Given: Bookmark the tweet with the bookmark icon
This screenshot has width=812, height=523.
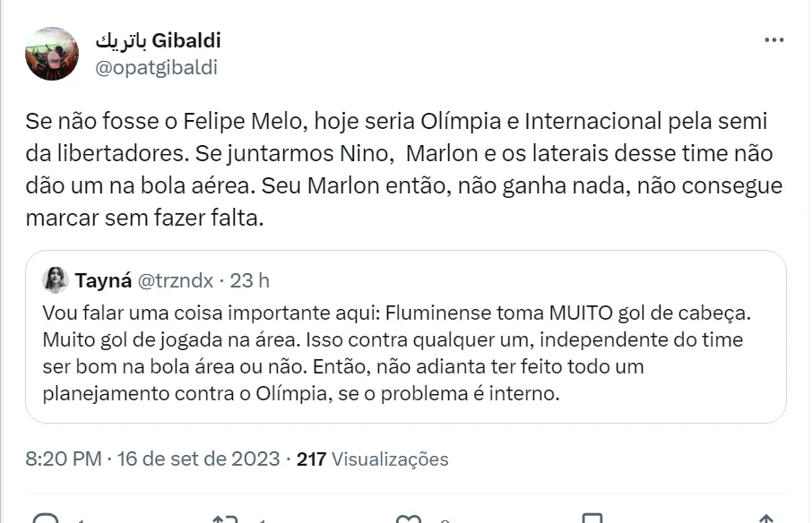Looking at the screenshot, I should [592, 519].
